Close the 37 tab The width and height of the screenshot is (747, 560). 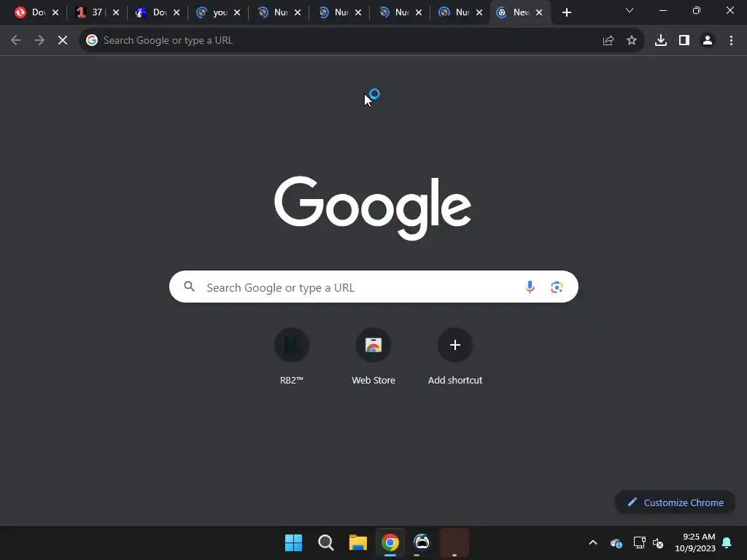[x=116, y=12]
